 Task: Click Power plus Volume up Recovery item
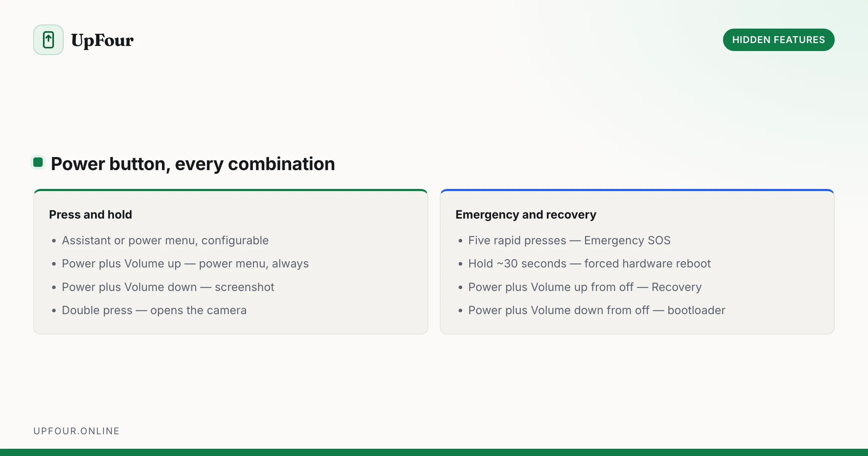585,287
